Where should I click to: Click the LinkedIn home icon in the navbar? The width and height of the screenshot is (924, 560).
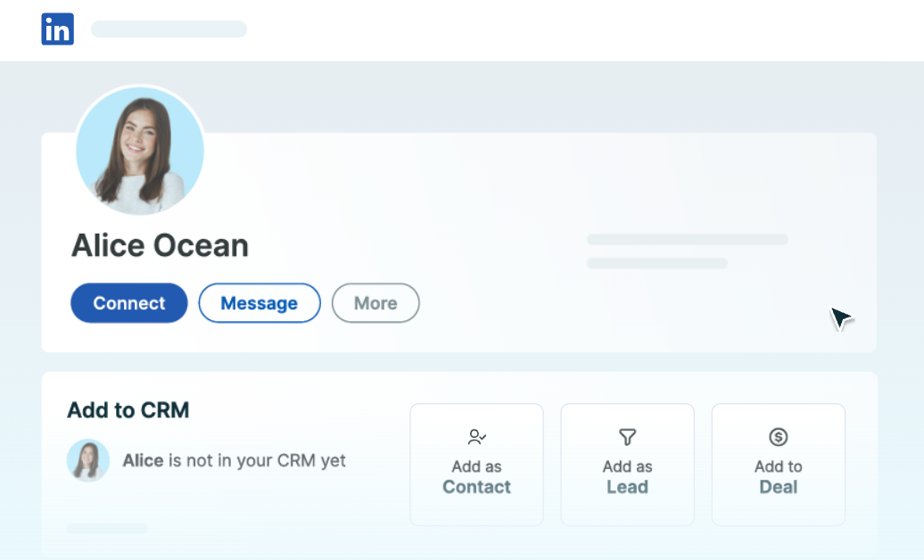coord(57,29)
